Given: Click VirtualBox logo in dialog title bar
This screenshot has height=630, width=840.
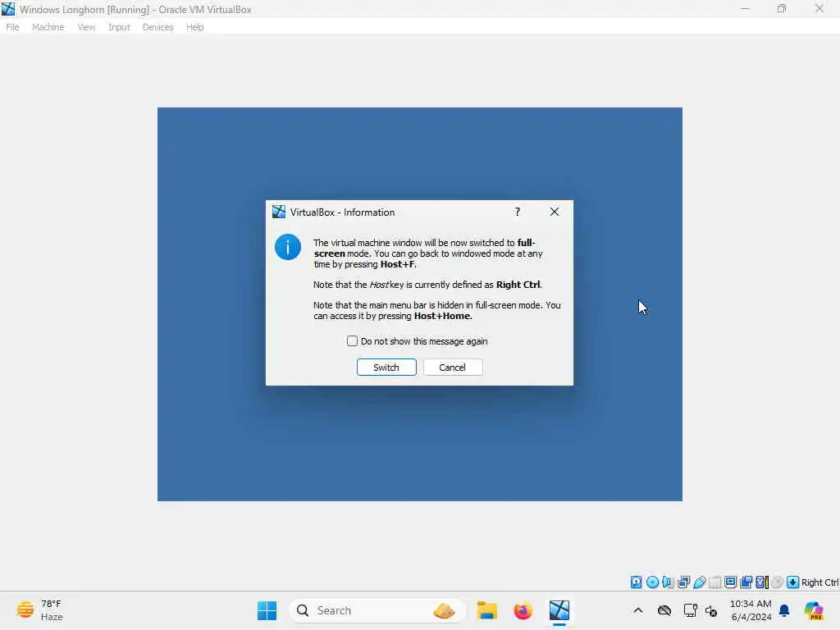Looking at the screenshot, I should pos(279,212).
